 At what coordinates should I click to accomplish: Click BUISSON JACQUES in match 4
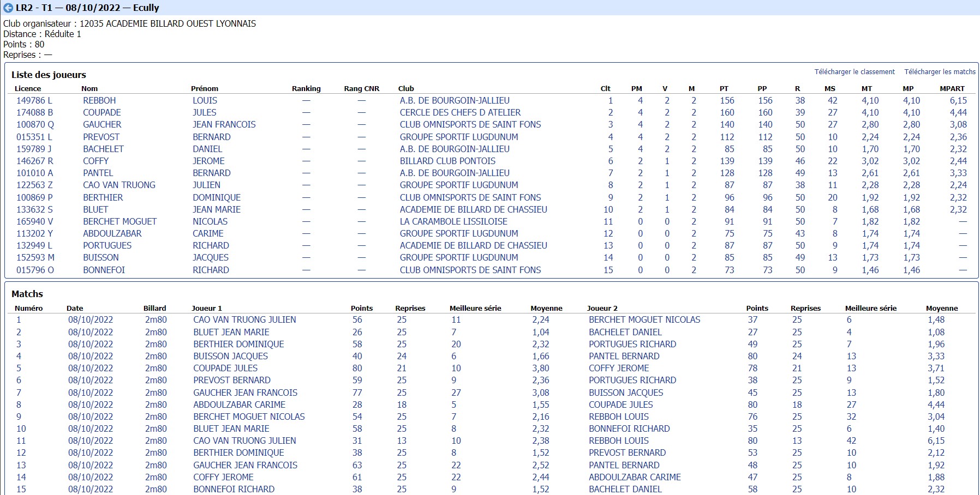(230, 356)
